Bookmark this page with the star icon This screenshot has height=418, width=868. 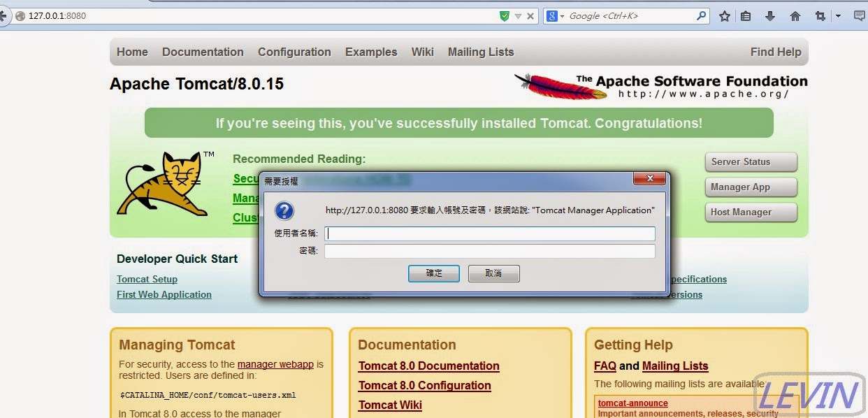tap(725, 15)
